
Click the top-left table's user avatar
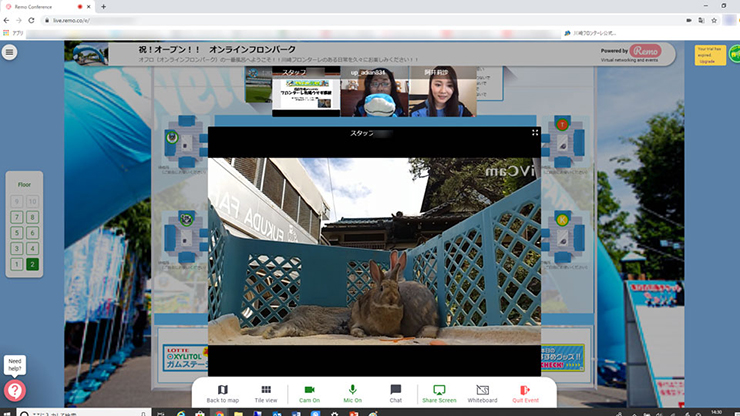[x=172, y=137]
